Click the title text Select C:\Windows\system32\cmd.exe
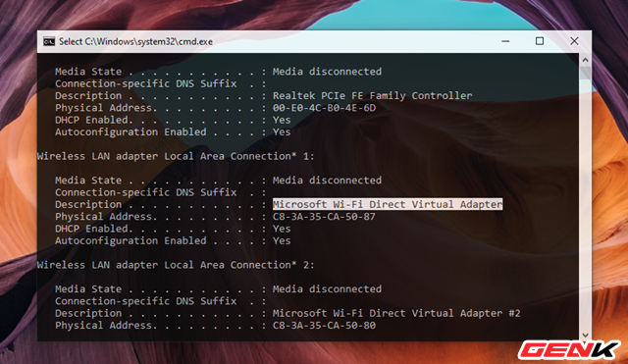The height and width of the screenshot is (364, 628). click(135, 41)
